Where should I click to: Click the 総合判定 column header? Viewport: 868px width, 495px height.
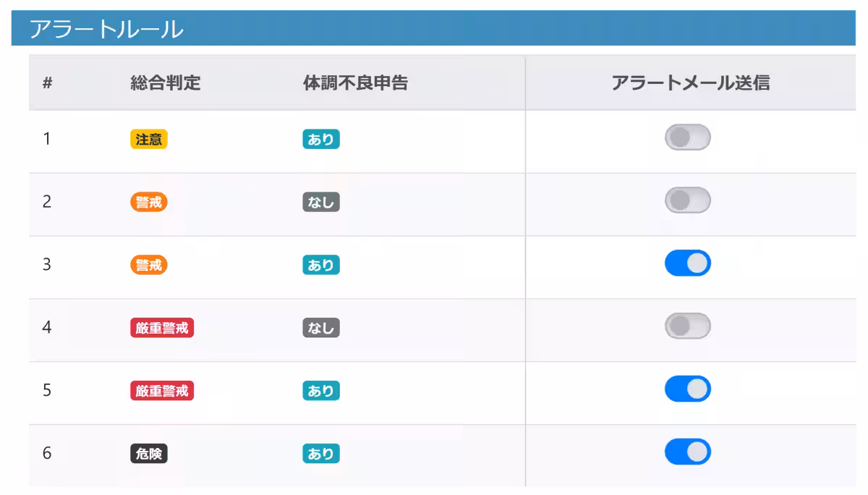pyautogui.click(x=163, y=83)
